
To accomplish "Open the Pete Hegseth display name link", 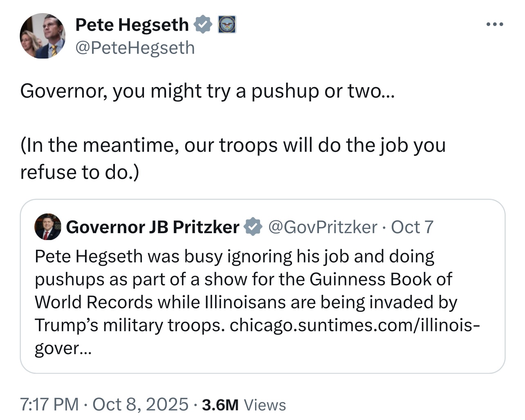I will click(132, 25).
